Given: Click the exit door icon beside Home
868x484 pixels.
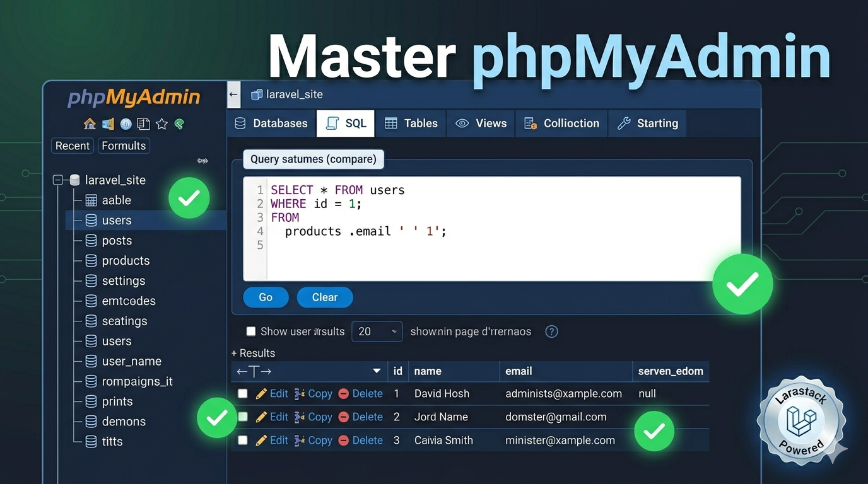Looking at the screenshot, I should click(108, 124).
